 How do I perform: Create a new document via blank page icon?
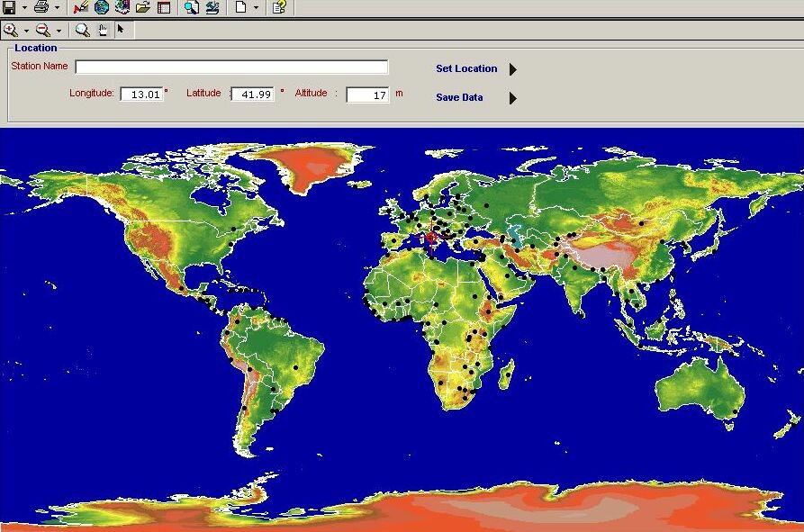click(x=239, y=9)
